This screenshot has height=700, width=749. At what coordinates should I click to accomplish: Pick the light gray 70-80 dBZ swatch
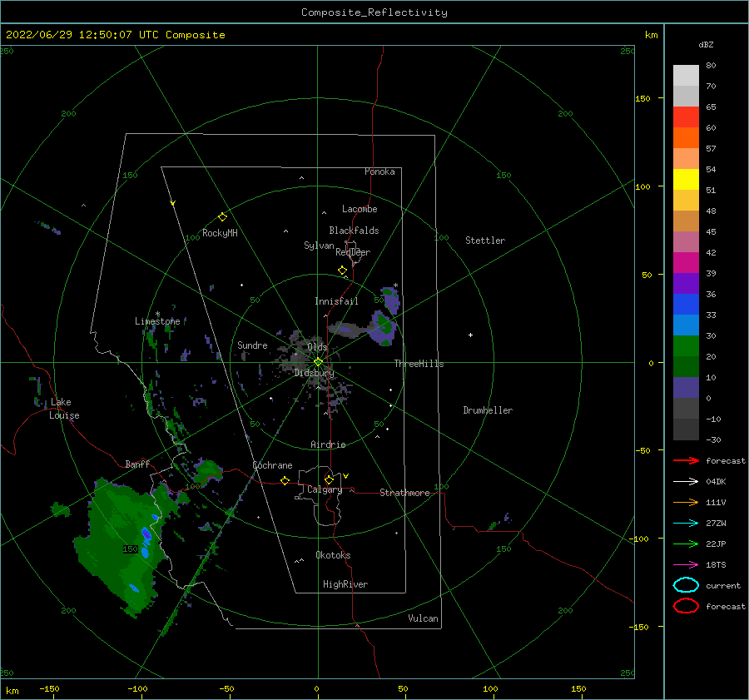686,75
